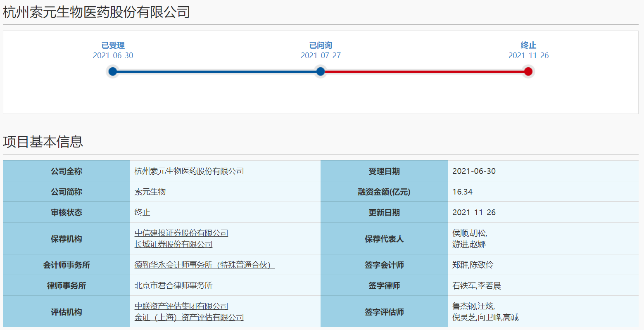Open 中联资产评估集团有限公司 link

tap(181, 306)
